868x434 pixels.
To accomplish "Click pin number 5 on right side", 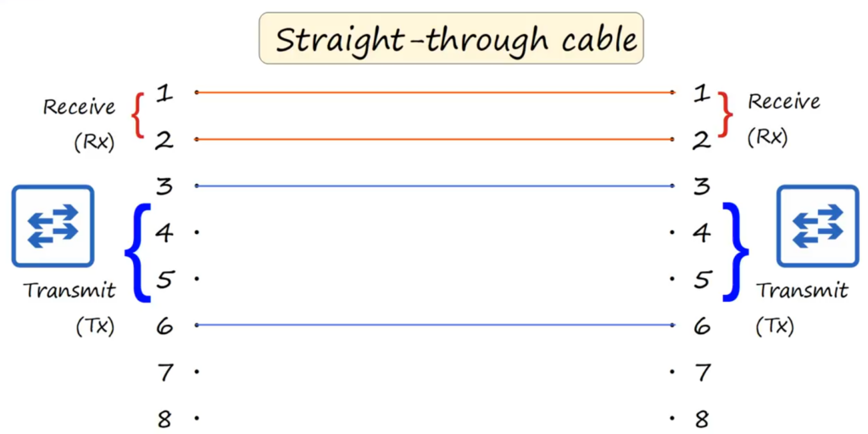I will 702,280.
